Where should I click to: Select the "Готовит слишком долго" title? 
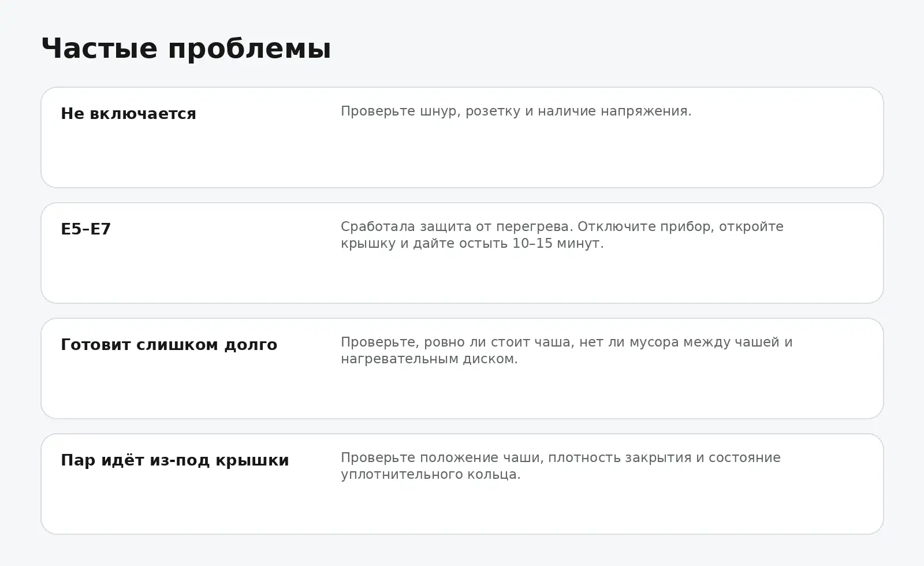click(169, 345)
